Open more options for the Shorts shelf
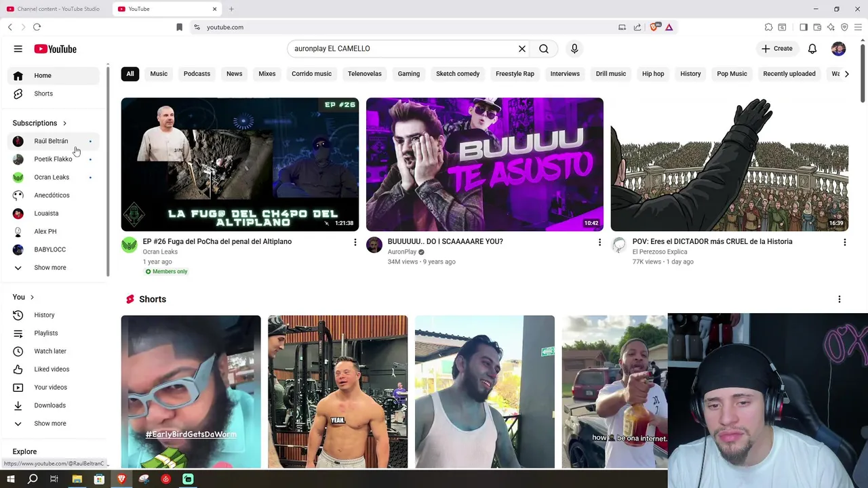Image resolution: width=868 pixels, height=488 pixels. [840, 300]
